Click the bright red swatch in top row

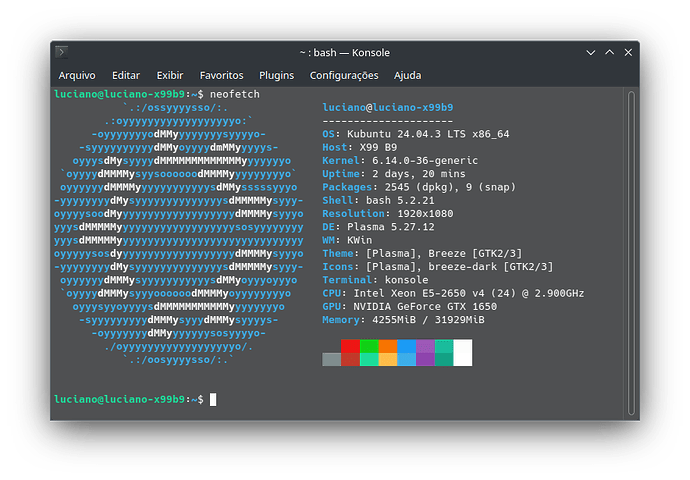[350, 346]
